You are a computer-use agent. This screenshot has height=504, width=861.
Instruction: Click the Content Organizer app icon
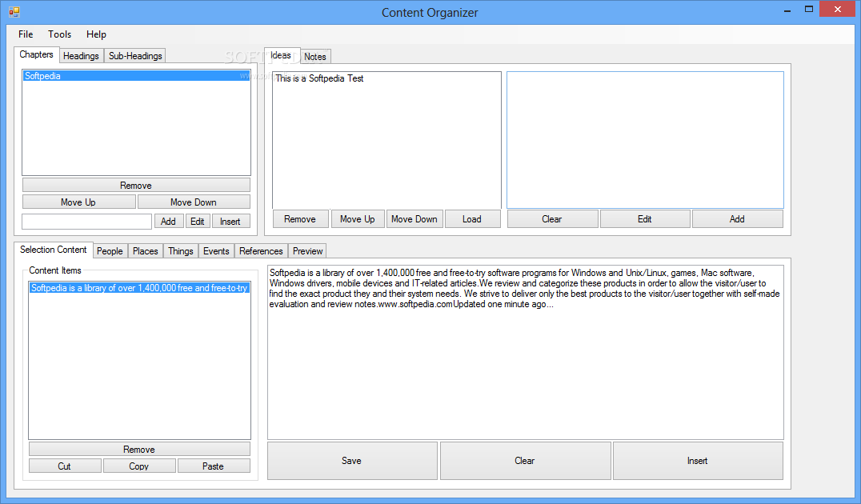click(14, 11)
